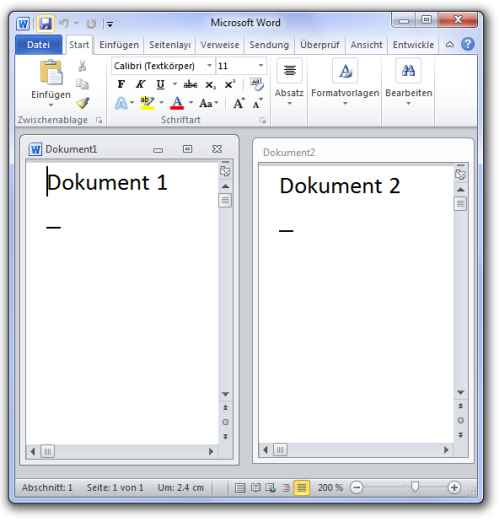Minimize the ribbon with the caret icon
The image size is (500, 522).
click(450, 44)
